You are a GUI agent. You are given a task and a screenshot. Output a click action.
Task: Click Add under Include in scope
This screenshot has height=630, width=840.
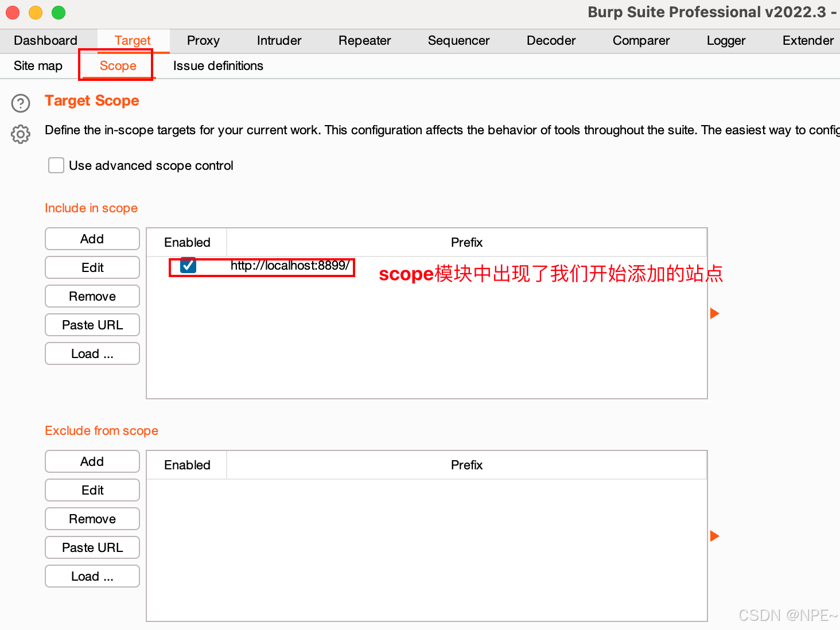(92, 239)
